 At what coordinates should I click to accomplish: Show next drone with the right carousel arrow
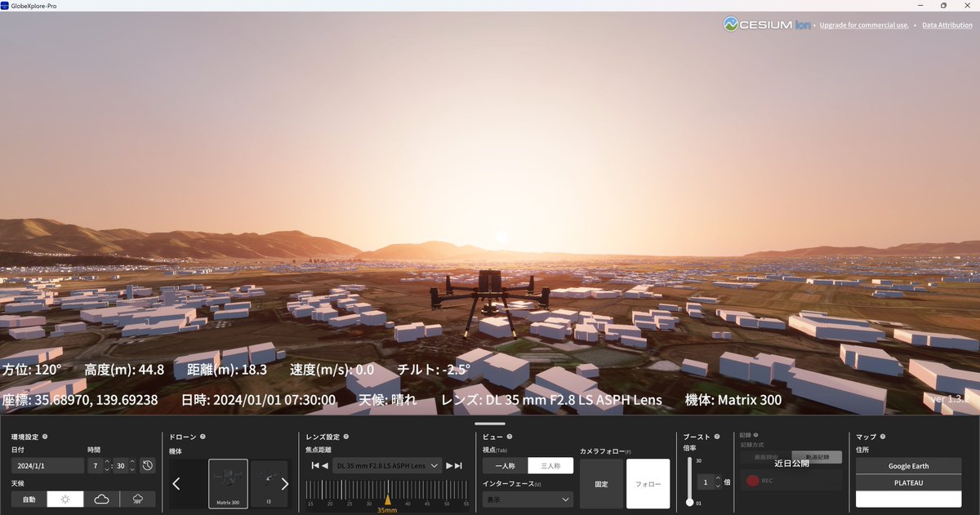(284, 483)
